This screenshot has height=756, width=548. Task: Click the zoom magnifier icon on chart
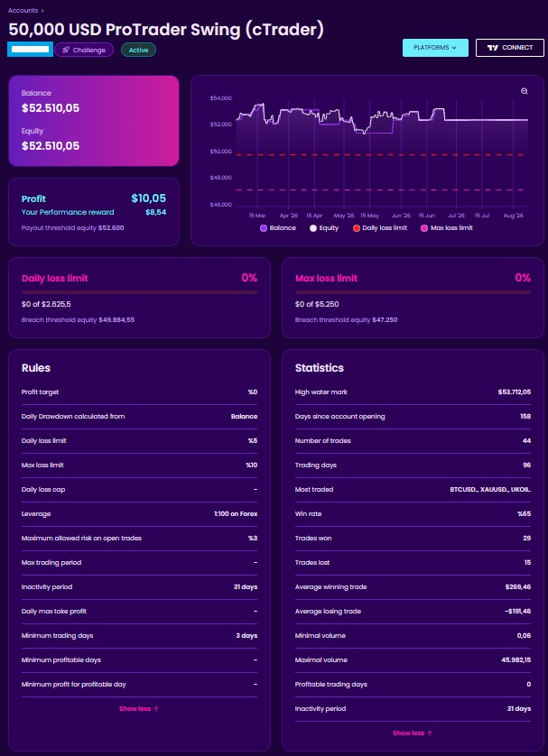[x=525, y=92]
